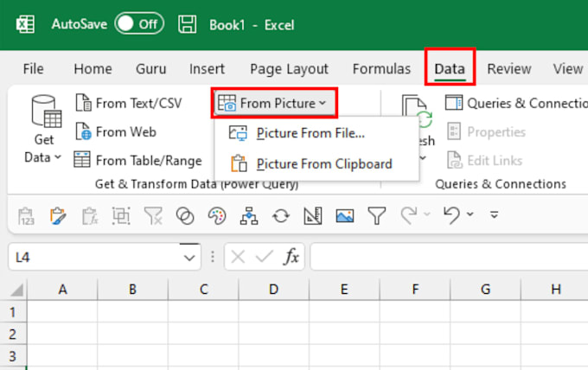The width and height of the screenshot is (588, 370).
Task: Click the color palette icon in toolbar
Action: [217, 215]
